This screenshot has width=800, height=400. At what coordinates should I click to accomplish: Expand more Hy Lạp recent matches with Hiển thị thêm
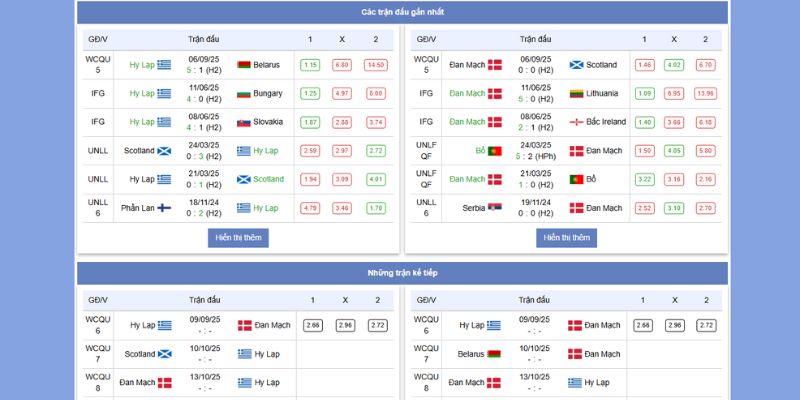click(238, 238)
